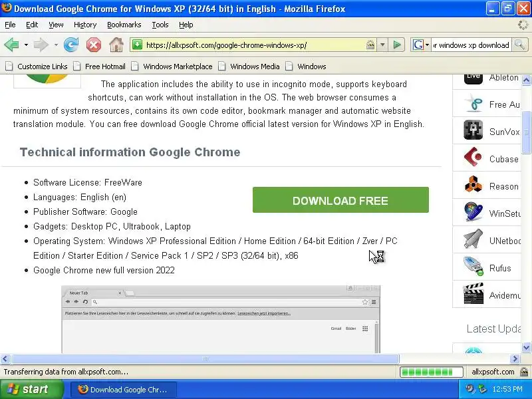The height and width of the screenshot is (399, 532).
Task: Click the vertical scrollbar down arrow
Action: [x=526, y=347]
